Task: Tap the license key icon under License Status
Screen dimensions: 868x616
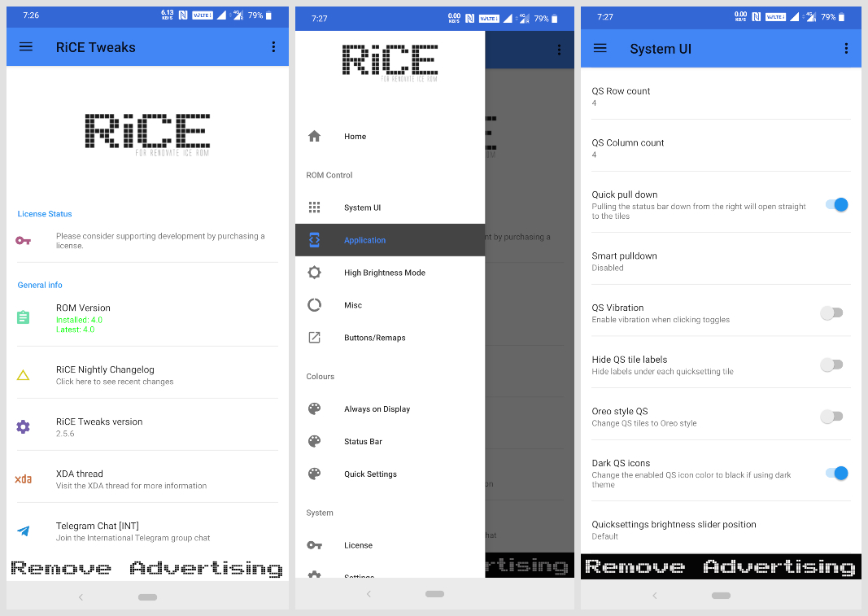Action: coord(24,240)
